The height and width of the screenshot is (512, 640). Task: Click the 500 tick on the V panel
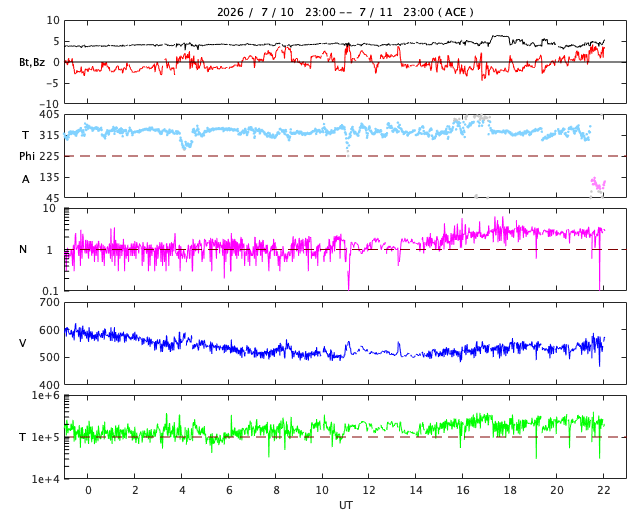coord(49,357)
